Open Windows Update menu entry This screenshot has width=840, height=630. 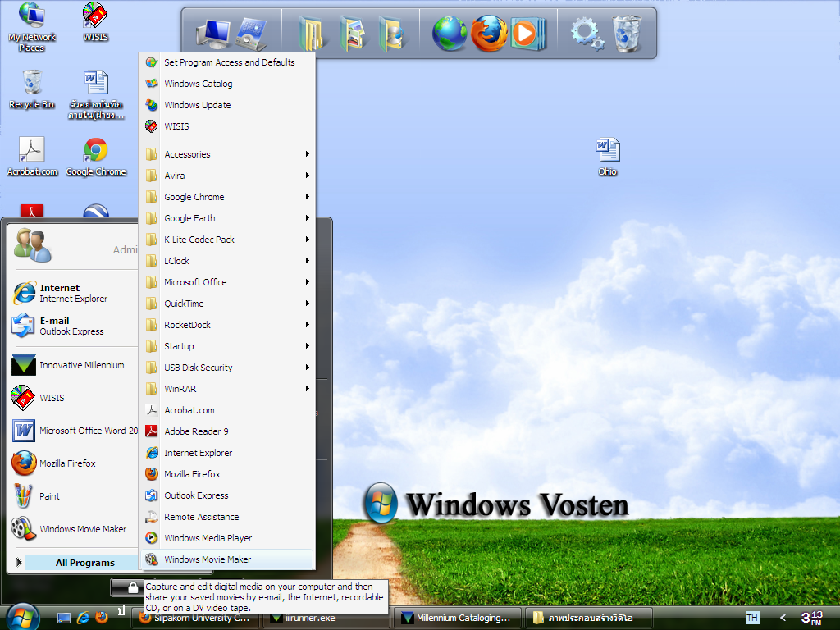click(227, 105)
